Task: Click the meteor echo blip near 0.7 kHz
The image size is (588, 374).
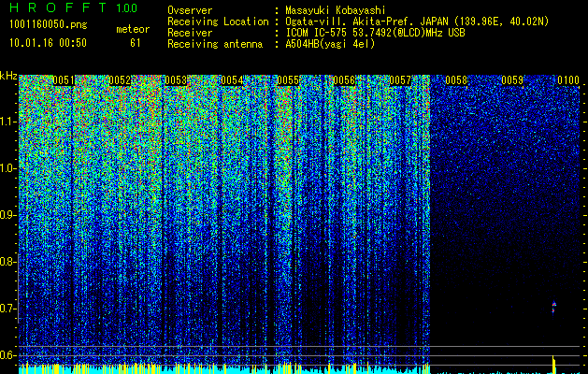Action: click(x=553, y=307)
